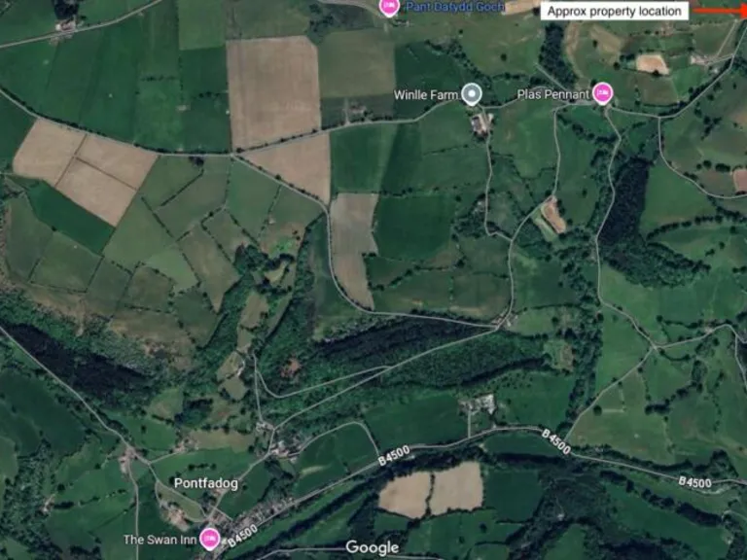
Task: Open the Plas Pennant text label
Action: point(553,94)
